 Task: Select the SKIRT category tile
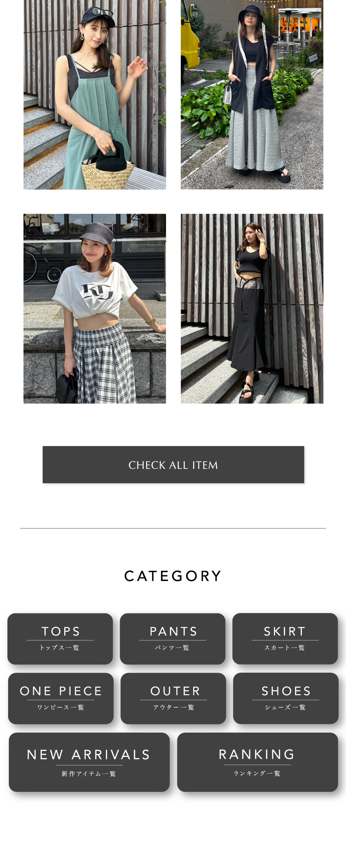point(285,639)
